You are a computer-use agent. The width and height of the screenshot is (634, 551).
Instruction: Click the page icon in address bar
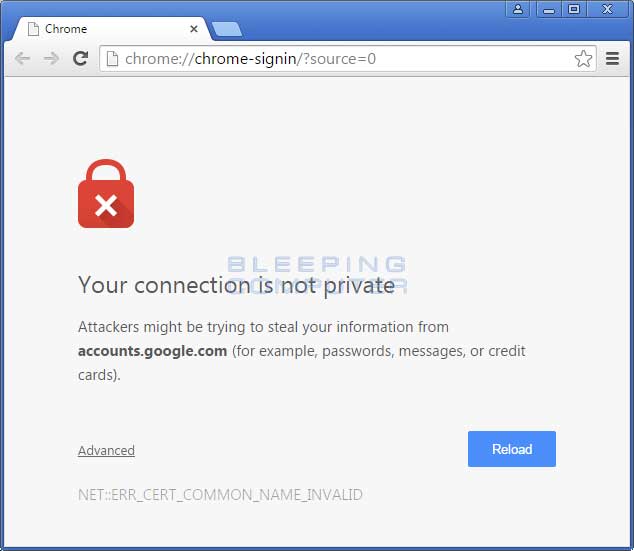(x=112, y=59)
